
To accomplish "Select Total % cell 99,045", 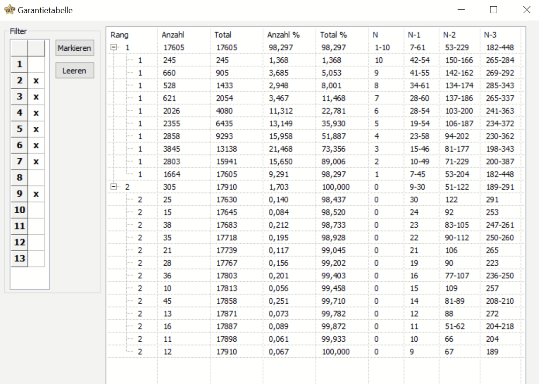I will point(333,250).
